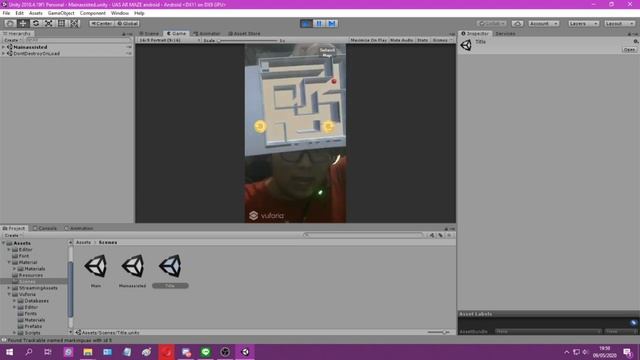
Task: Click the right yellow rotate button in game
Action: coord(329,127)
